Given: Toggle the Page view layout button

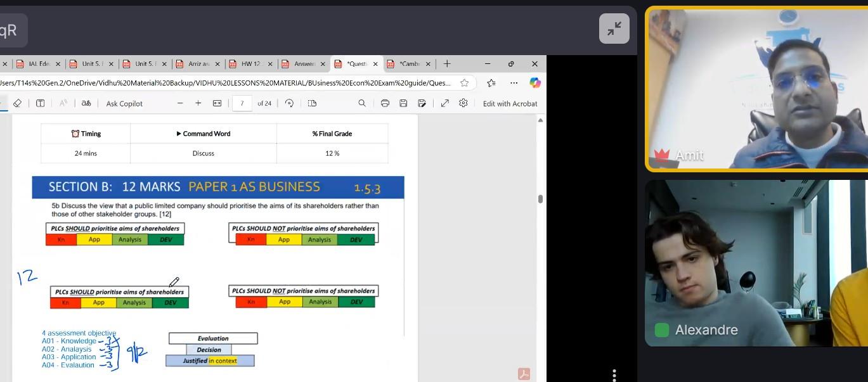Looking at the screenshot, I should click(312, 103).
